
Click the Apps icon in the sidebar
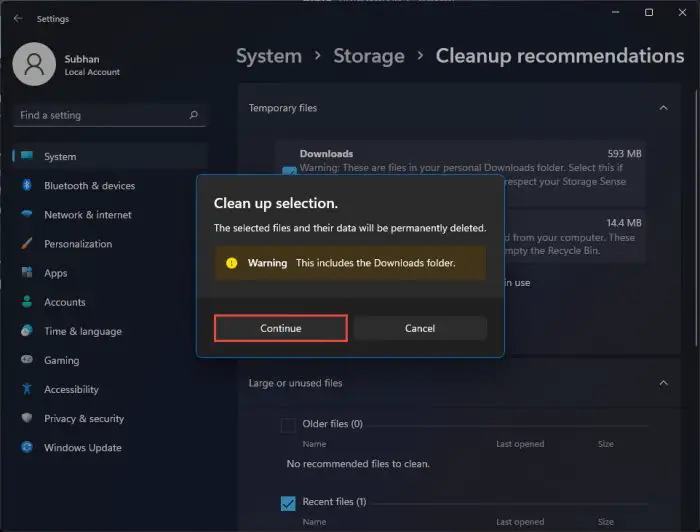27,272
